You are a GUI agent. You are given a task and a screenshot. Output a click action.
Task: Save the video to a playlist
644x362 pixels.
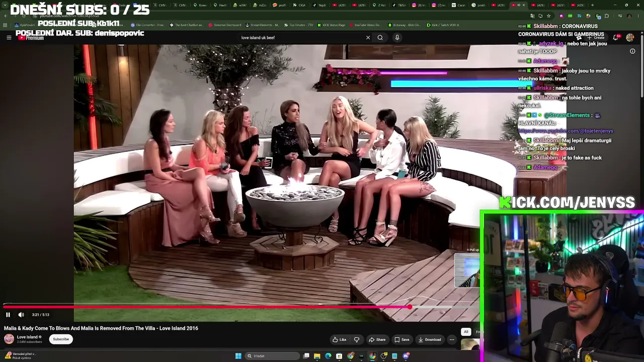tap(401, 339)
